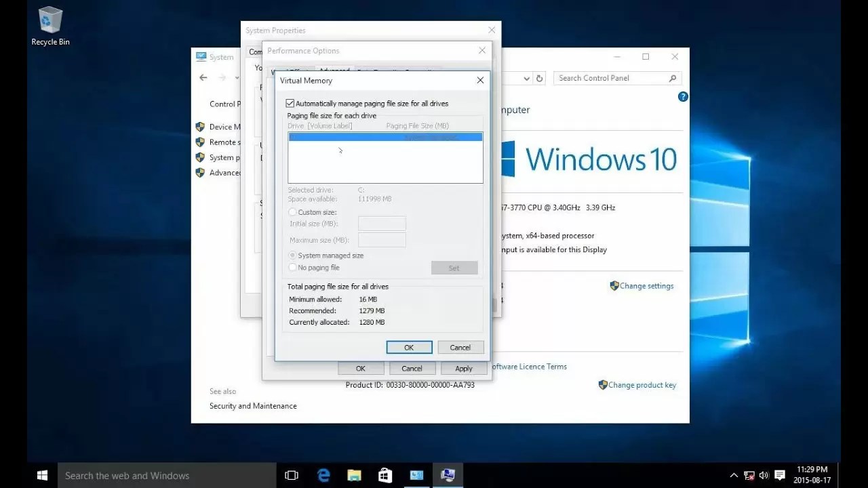
Task: Switch to the Advanced tab in Performance Options
Action: 334,70
